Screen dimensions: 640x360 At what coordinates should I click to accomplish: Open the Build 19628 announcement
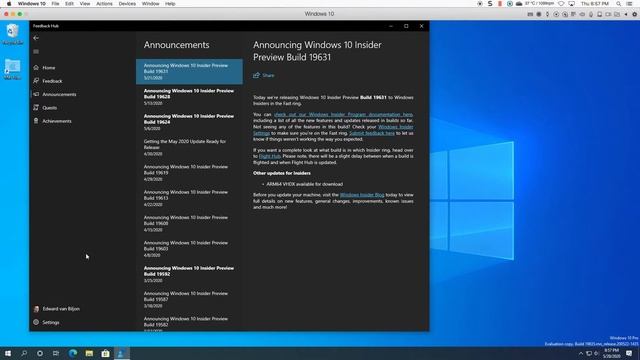189,97
